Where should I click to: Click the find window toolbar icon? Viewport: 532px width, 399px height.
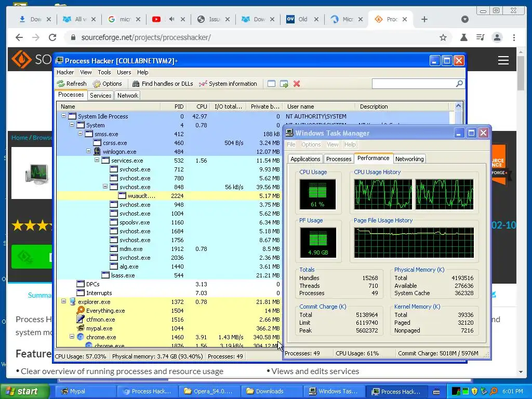(271, 84)
